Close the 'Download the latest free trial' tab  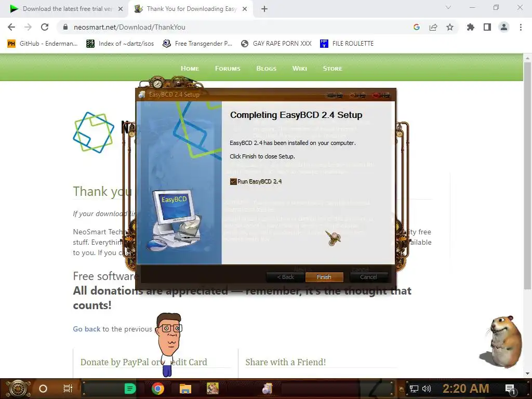[121, 9]
